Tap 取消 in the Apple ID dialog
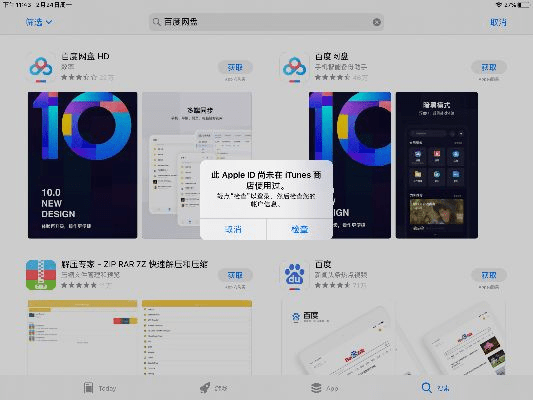The image size is (533, 400). pos(233,229)
